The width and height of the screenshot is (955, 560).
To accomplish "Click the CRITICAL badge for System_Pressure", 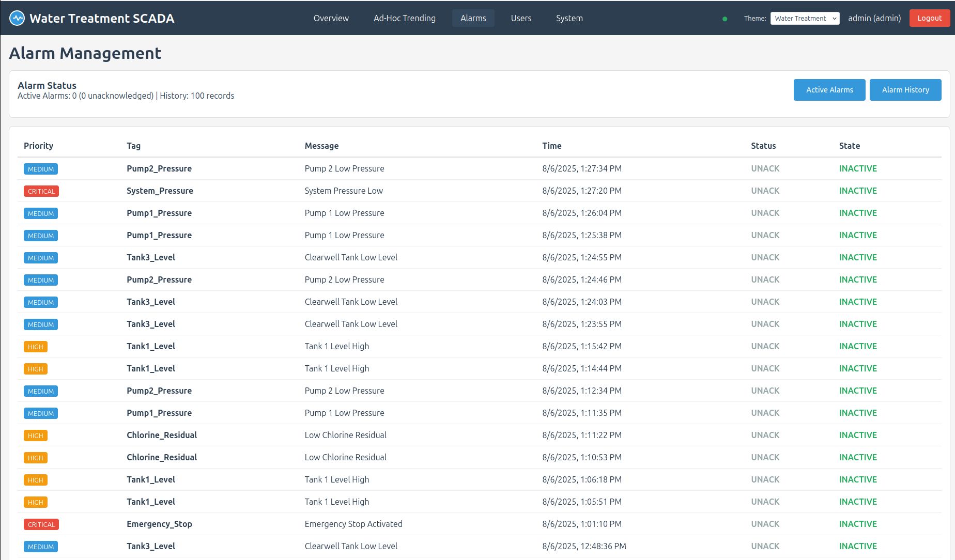I will tap(41, 191).
